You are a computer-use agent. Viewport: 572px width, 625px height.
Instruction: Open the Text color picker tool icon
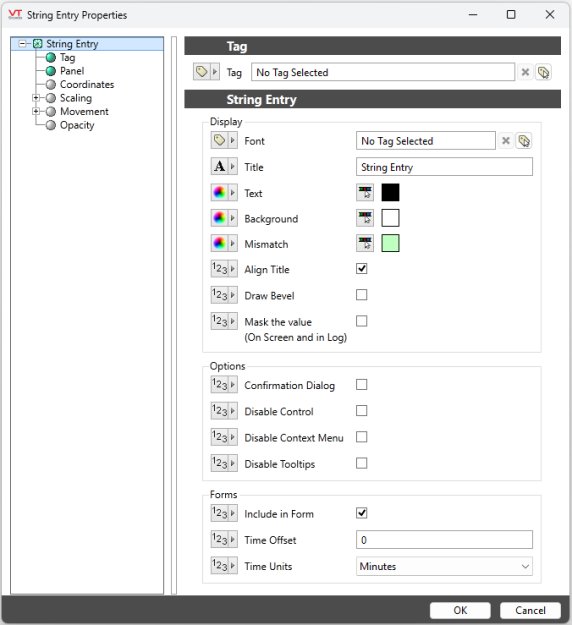365,193
